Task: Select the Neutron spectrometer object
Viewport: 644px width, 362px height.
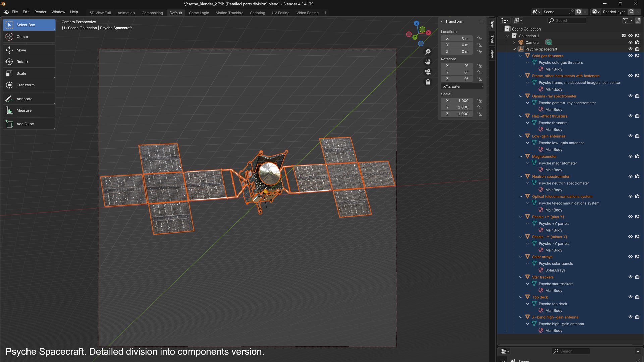Action: (x=550, y=176)
